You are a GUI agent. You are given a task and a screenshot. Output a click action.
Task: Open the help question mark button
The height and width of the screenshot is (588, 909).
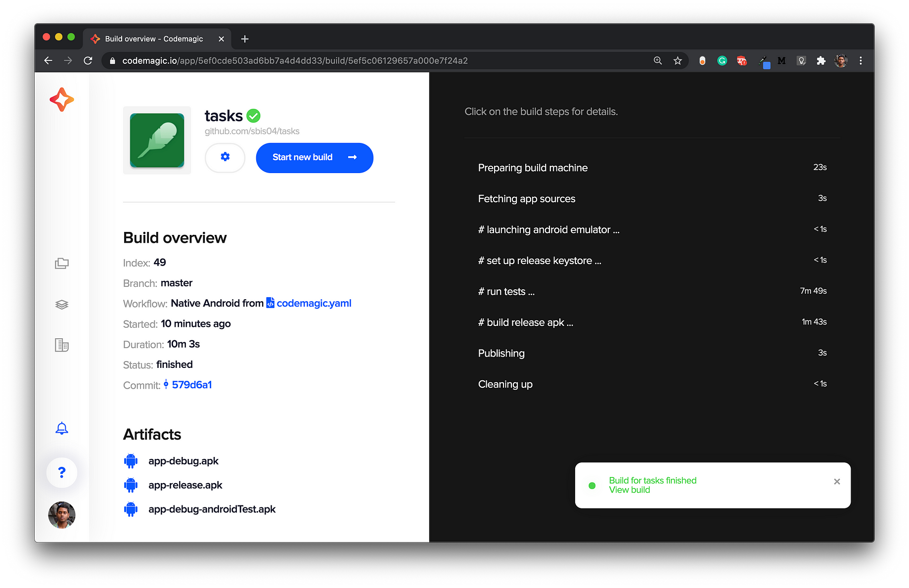pyautogui.click(x=62, y=473)
